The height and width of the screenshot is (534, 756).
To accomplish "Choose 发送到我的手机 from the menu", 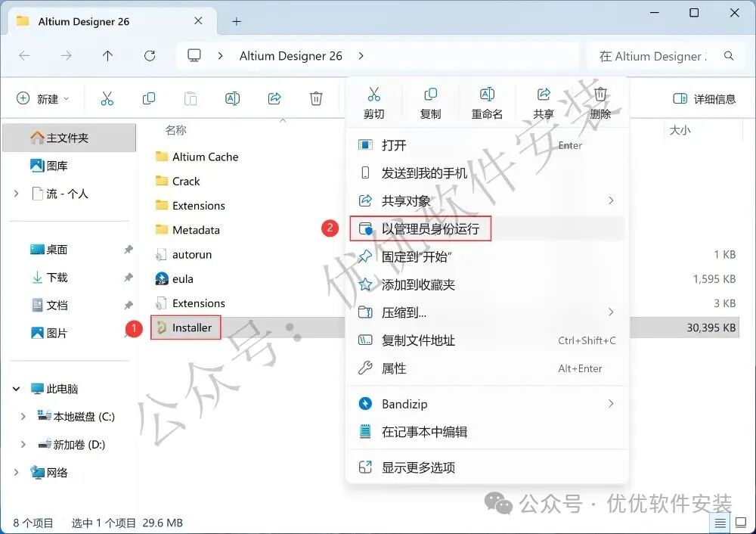I will pyautogui.click(x=488, y=172).
